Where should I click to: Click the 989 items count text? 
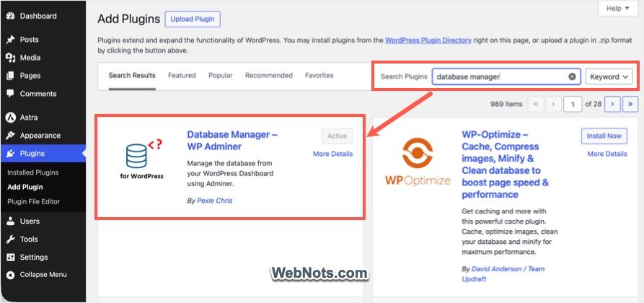(x=506, y=104)
